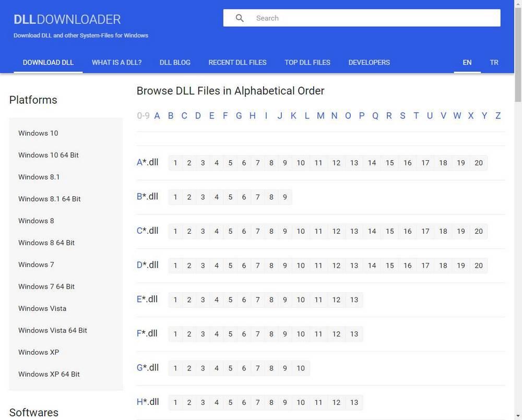
Task: Open the B*.dll row heading link
Action: [x=148, y=197]
